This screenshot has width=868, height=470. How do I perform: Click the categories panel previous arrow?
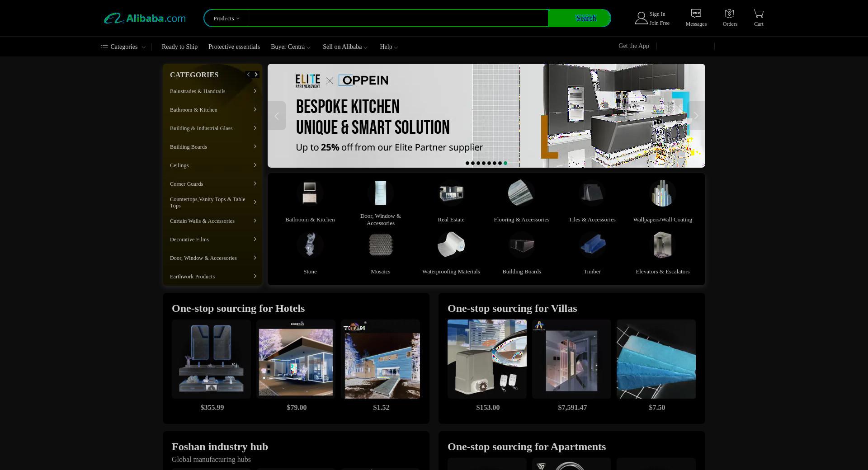coord(248,75)
